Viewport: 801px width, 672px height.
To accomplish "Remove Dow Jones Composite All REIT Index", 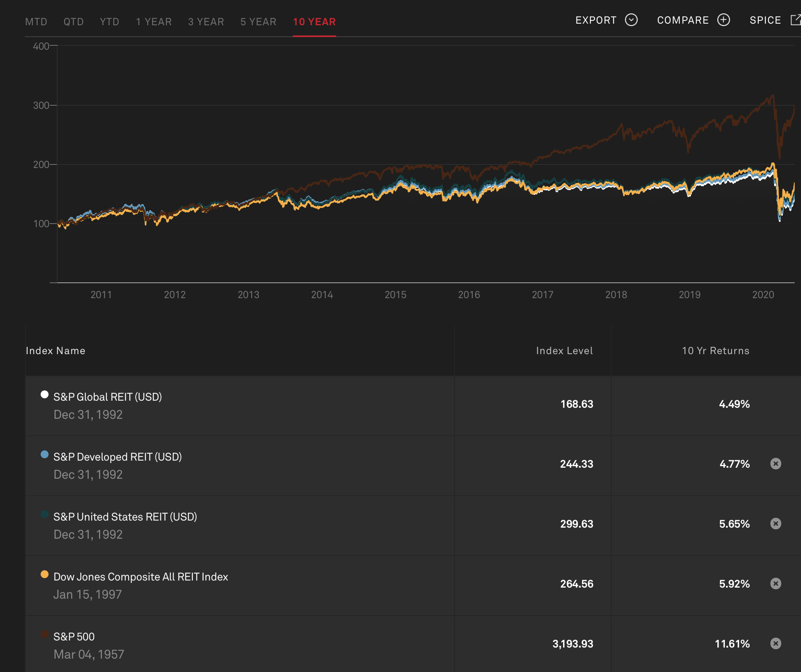I will pos(776,583).
